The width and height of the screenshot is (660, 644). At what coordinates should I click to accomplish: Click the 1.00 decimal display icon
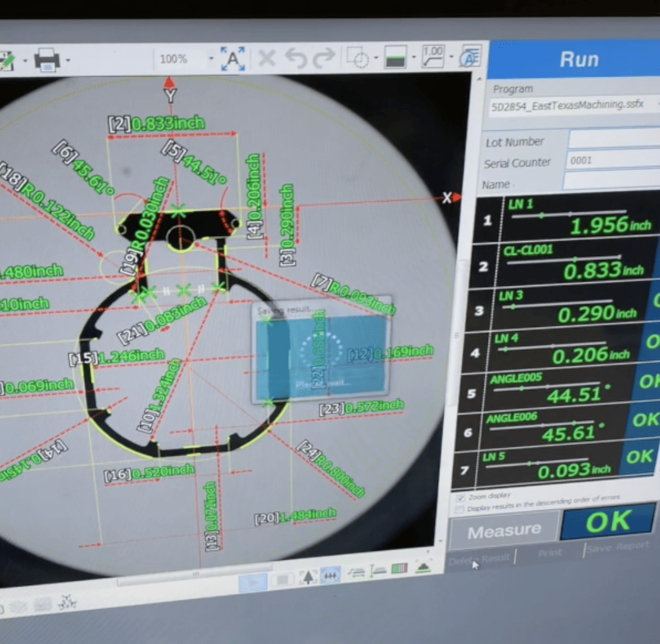[432, 56]
